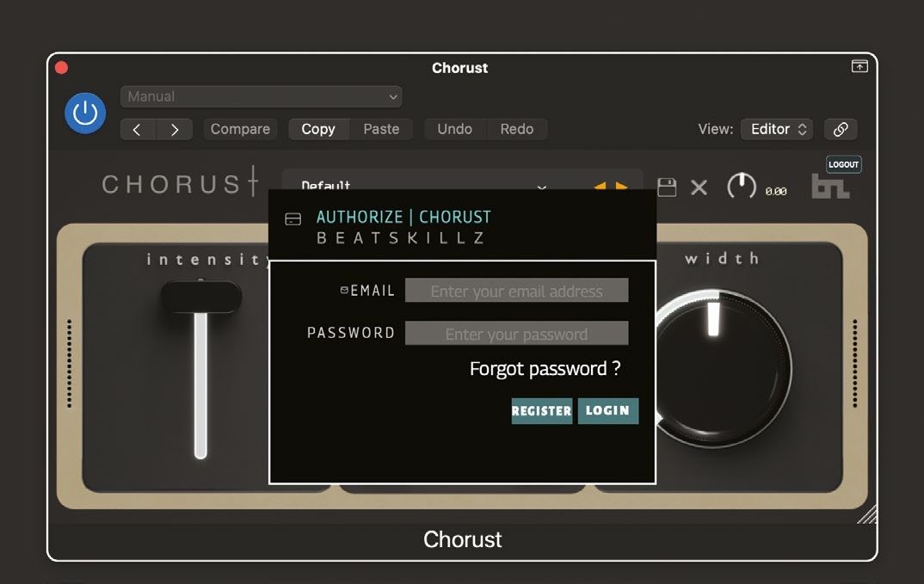Viewport: 924px width, 584px height.
Task: Copy the current plugin settings
Action: tap(318, 129)
